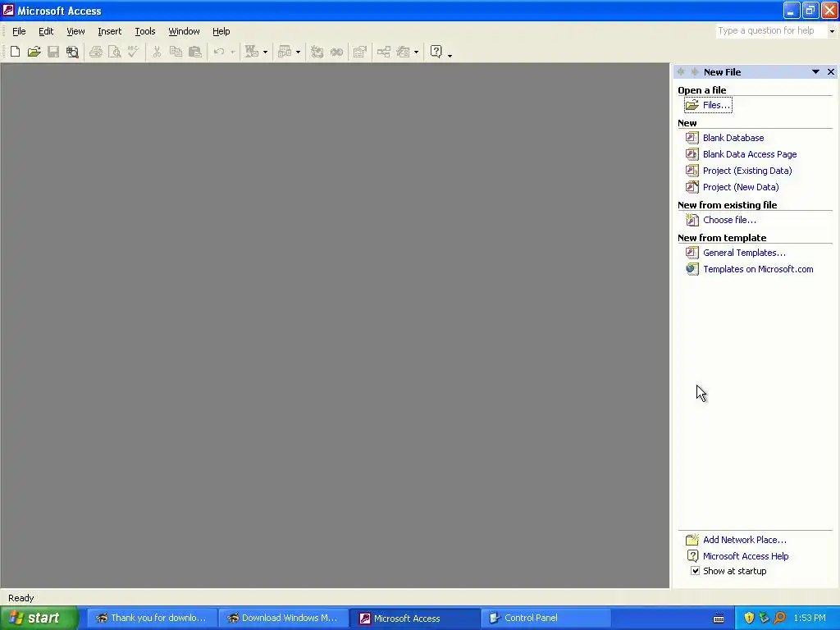
Task: Click the Blank Database link
Action: 733,138
